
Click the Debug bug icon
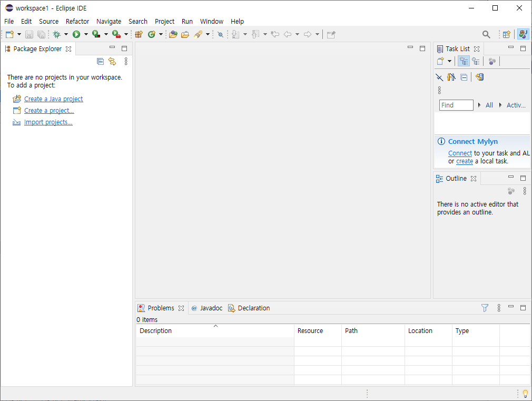click(x=57, y=34)
